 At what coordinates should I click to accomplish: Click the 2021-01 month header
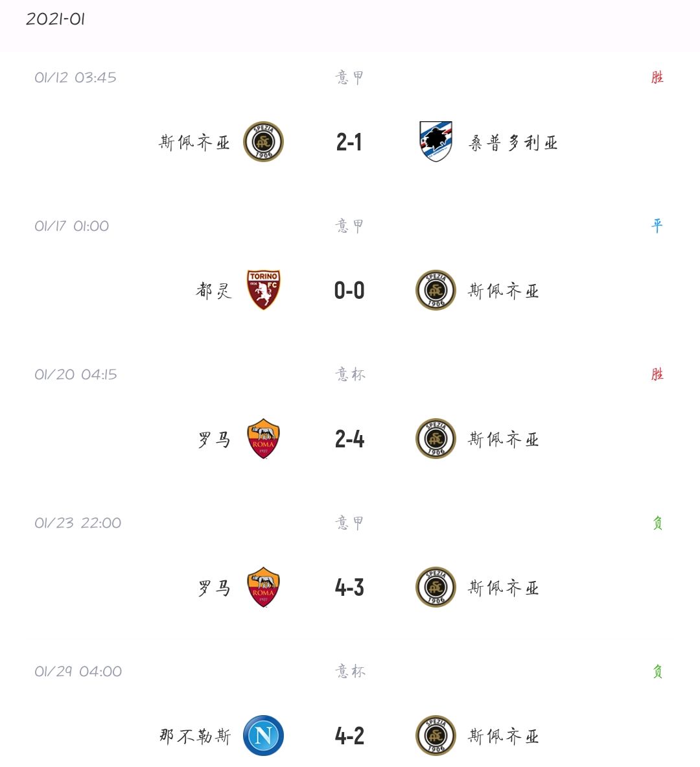[x=56, y=19]
